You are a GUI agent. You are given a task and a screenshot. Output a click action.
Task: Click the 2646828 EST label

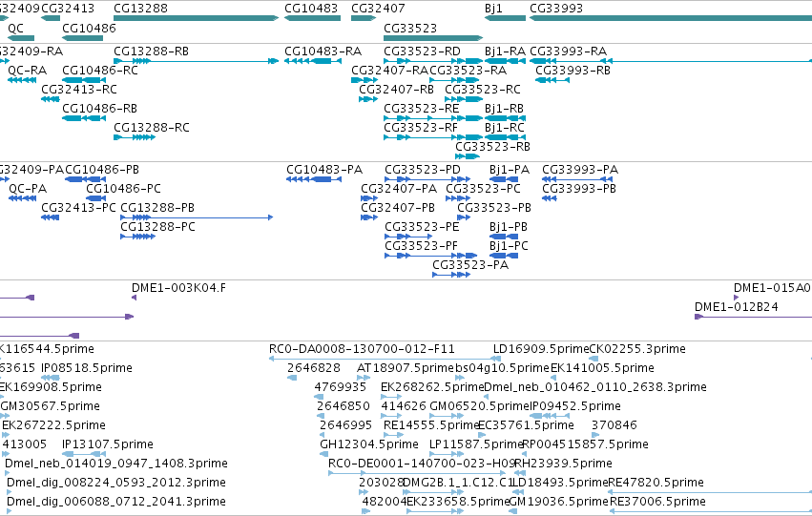[314, 368]
